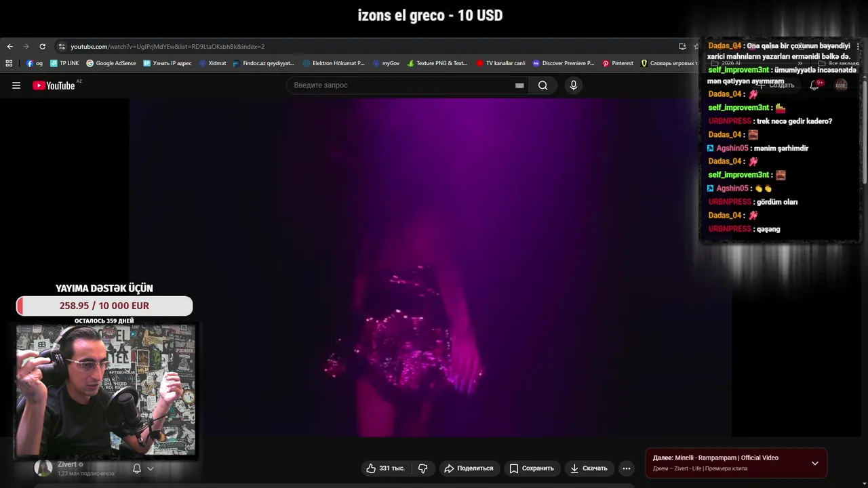Click the Скачать download button
The width and height of the screenshot is (868, 488).
coord(589,468)
